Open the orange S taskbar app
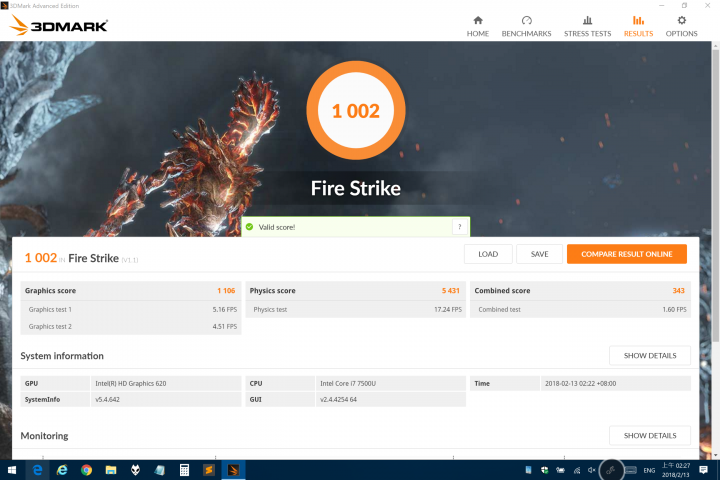The image size is (720, 480). [x=209, y=470]
